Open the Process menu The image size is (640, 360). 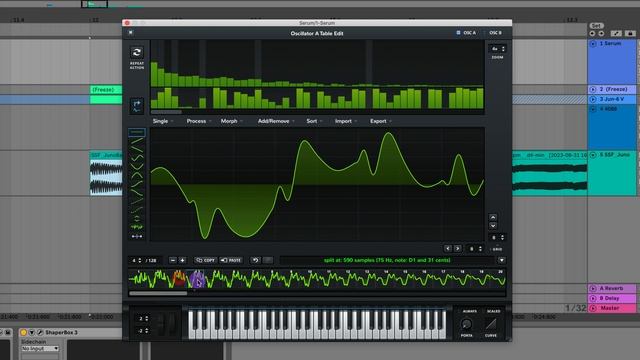(x=199, y=121)
